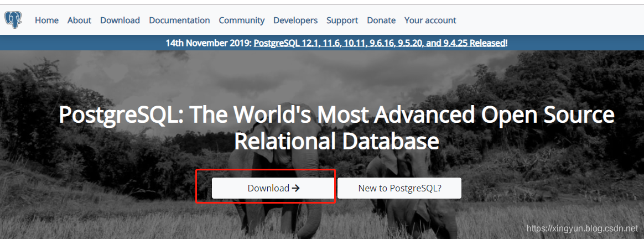Click the xingyun.blog.csdn.net watermark text

tap(582, 228)
